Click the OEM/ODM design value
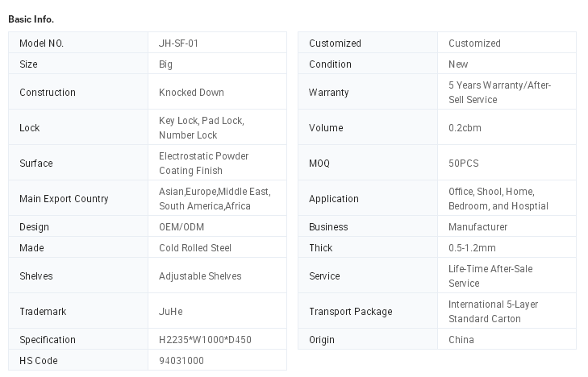 click(181, 227)
